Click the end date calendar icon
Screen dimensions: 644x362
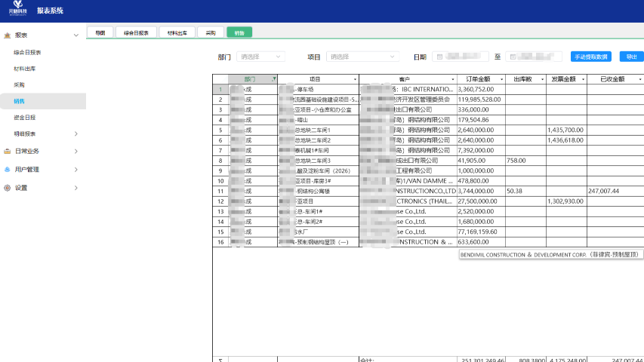click(513, 57)
